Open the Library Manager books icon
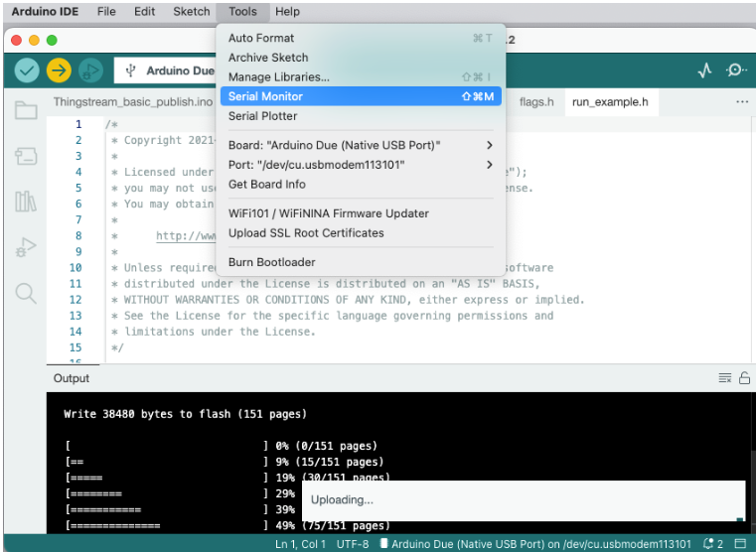The width and height of the screenshot is (756, 552). coord(26,202)
